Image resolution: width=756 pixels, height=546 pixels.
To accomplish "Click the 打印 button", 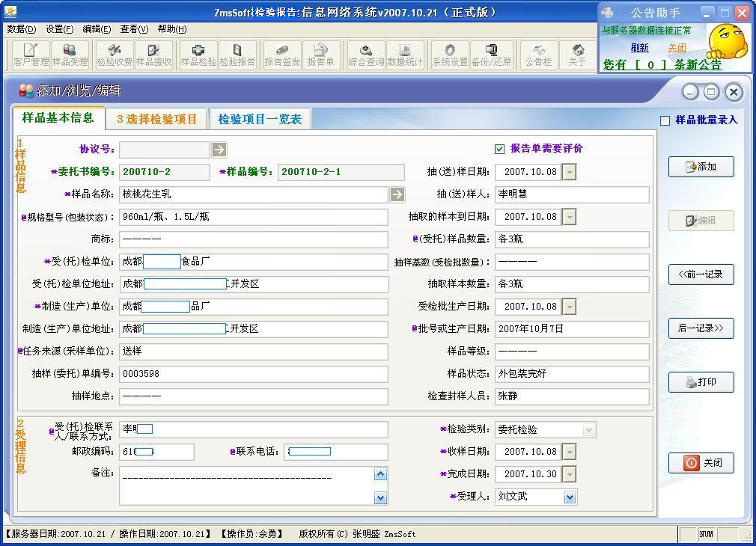I will 701,382.
